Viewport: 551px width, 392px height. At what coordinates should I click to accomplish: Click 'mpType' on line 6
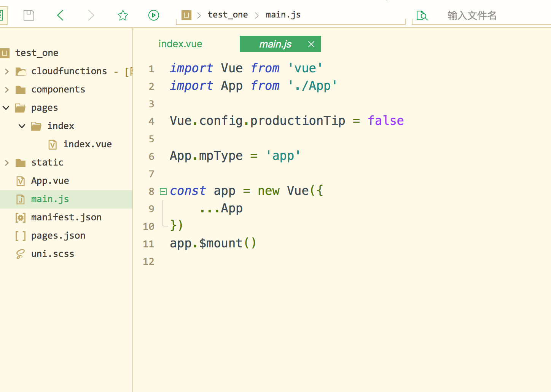pos(221,156)
